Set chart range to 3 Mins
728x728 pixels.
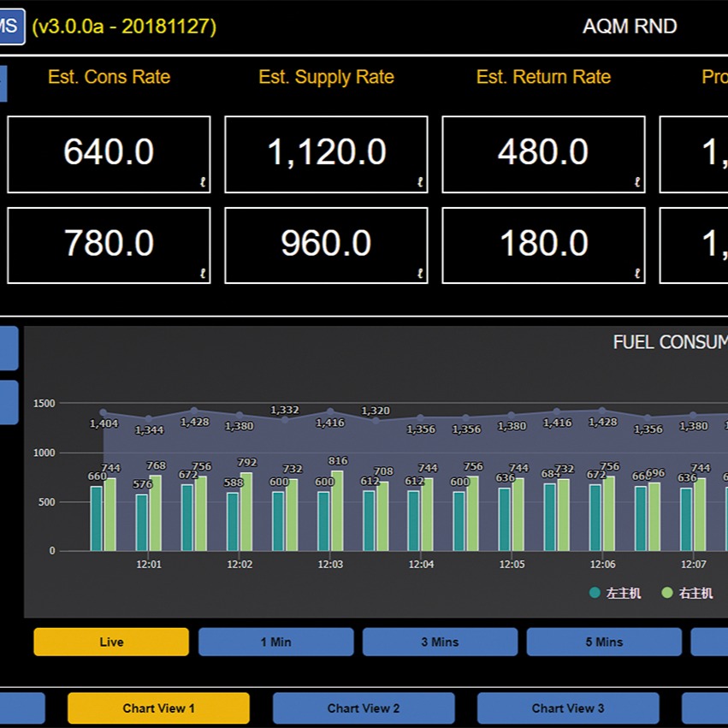[x=440, y=642]
